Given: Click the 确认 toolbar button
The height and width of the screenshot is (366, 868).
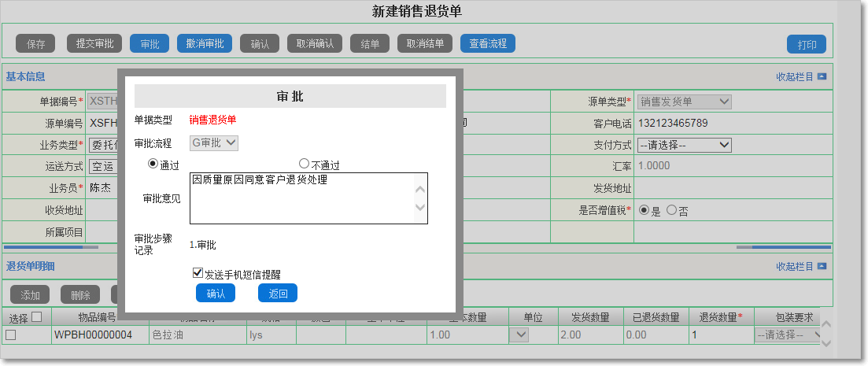Looking at the screenshot, I should tap(260, 44).
